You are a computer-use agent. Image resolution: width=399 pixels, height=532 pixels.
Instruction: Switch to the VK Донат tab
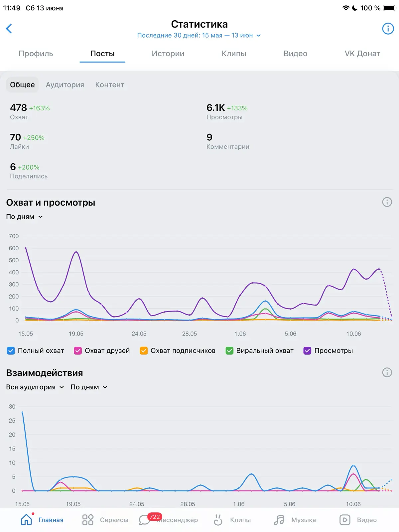tap(362, 54)
